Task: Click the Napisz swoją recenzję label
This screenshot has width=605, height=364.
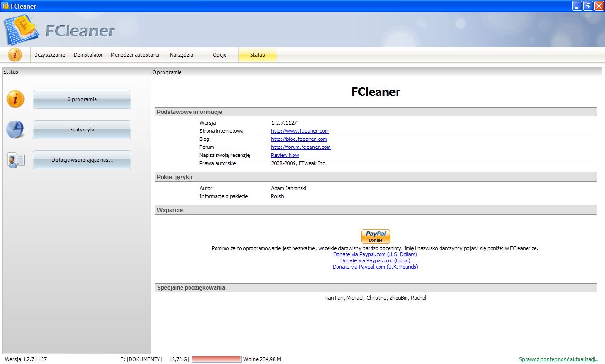Action: [x=225, y=155]
